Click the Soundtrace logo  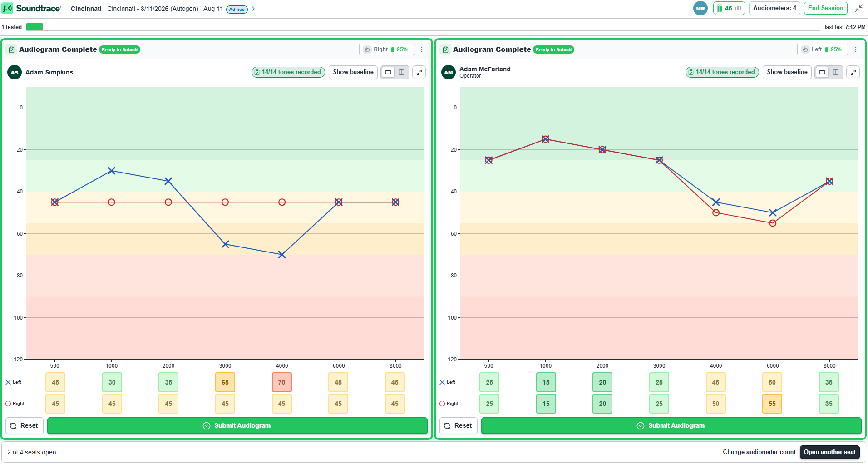click(x=31, y=8)
